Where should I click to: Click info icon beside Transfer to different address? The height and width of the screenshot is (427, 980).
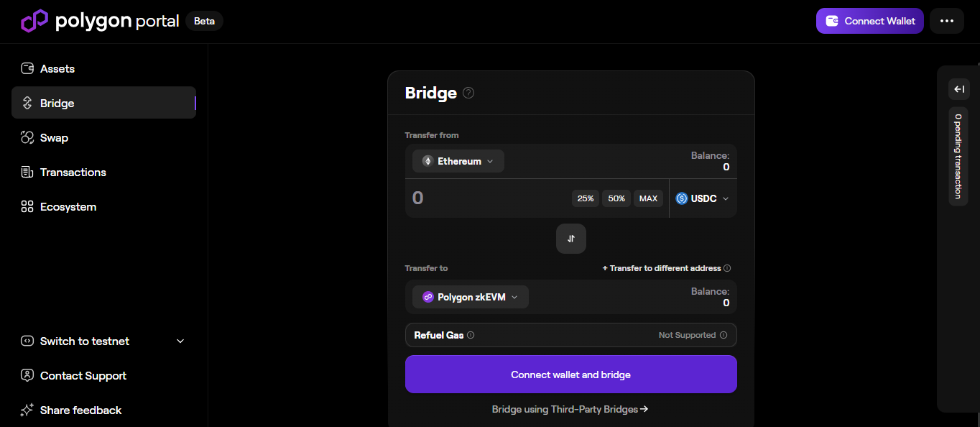pos(727,268)
